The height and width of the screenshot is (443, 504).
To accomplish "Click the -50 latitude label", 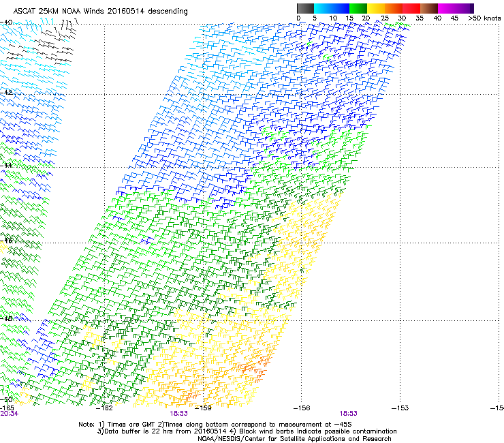I will [6, 399].
